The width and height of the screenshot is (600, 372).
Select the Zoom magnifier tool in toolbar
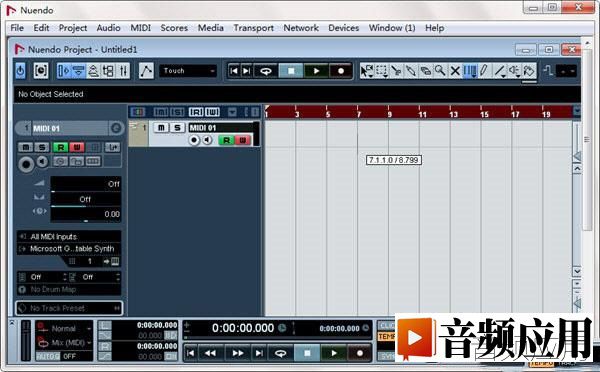click(x=440, y=71)
